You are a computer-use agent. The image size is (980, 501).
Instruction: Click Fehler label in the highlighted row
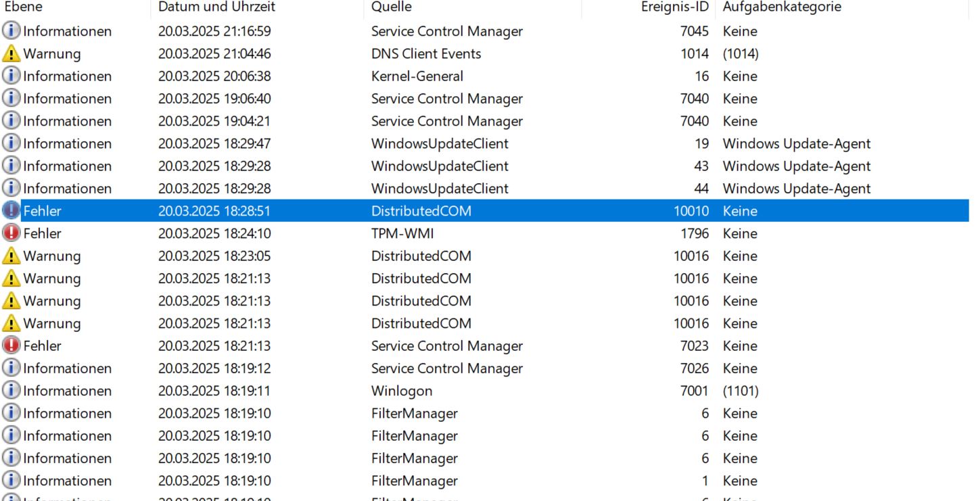point(42,211)
